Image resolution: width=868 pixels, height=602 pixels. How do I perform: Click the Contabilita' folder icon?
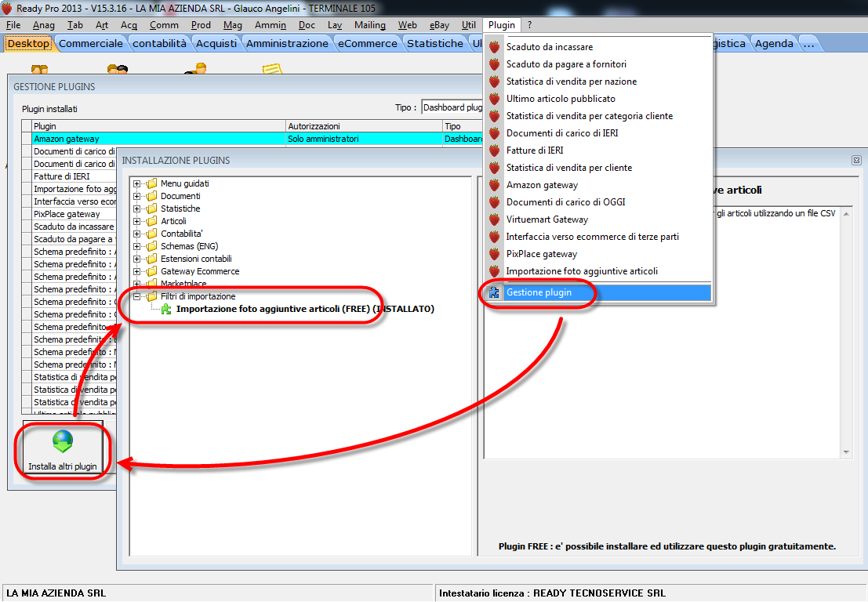[x=151, y=234]
